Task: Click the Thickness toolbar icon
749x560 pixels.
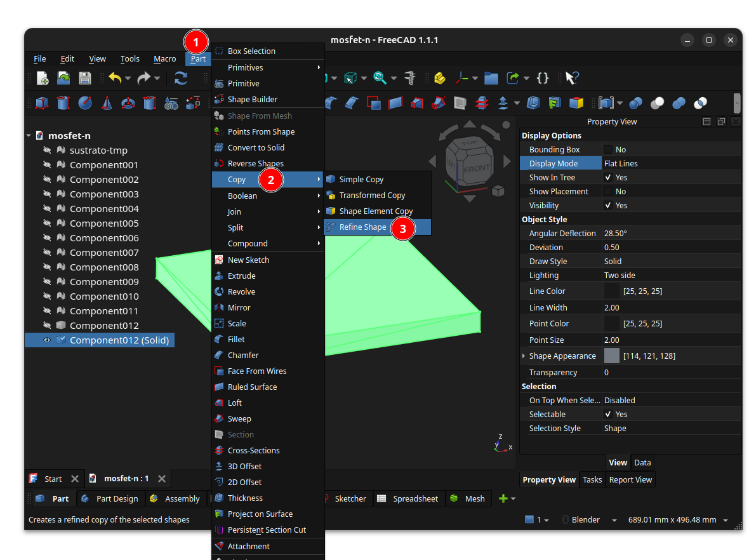Action: (x=533, y=103)
